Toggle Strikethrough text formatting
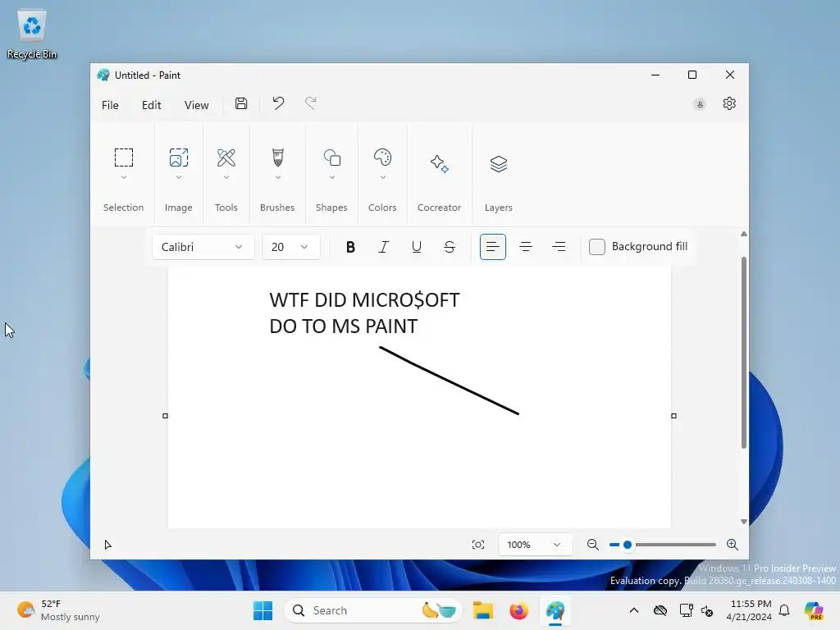This screenshot has width=840, height=630. (450, 247)
